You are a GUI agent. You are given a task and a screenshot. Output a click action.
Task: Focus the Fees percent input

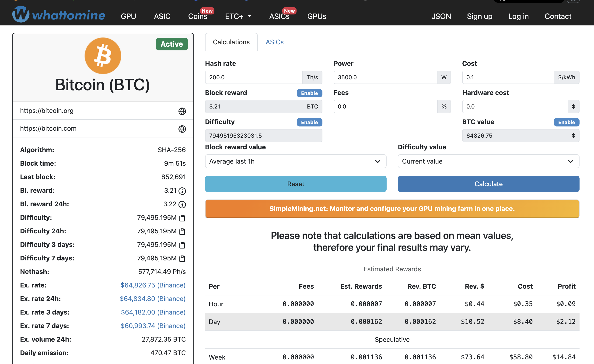coord(385,107)
